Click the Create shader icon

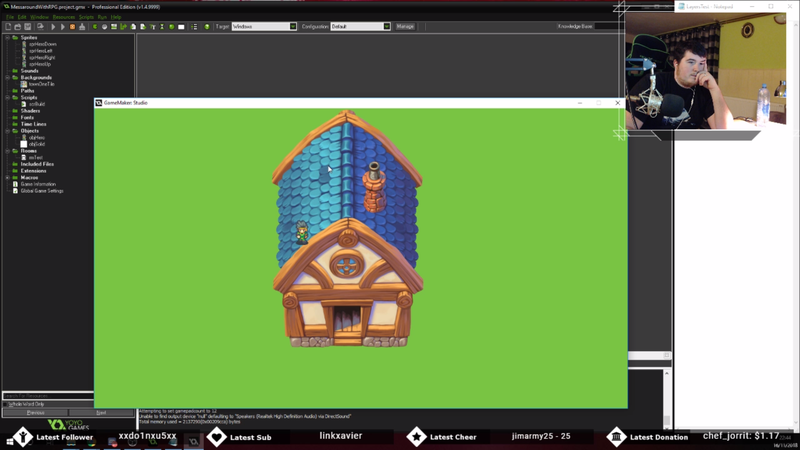point(143,27)
